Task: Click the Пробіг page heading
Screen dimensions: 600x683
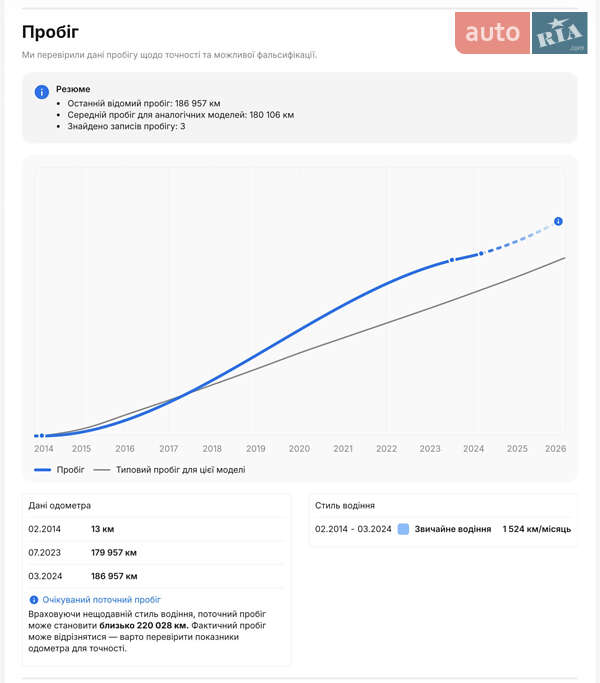Action: [50, 33]
